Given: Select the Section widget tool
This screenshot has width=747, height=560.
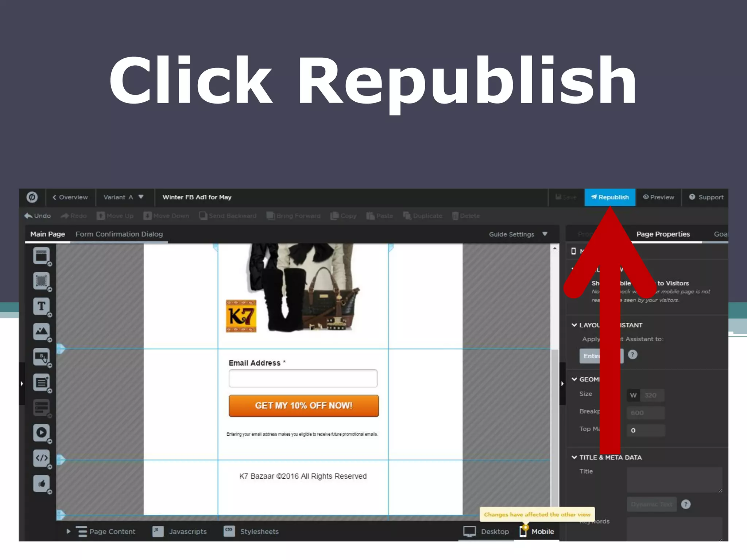Looking at the screenshot, I should [42, 256].
